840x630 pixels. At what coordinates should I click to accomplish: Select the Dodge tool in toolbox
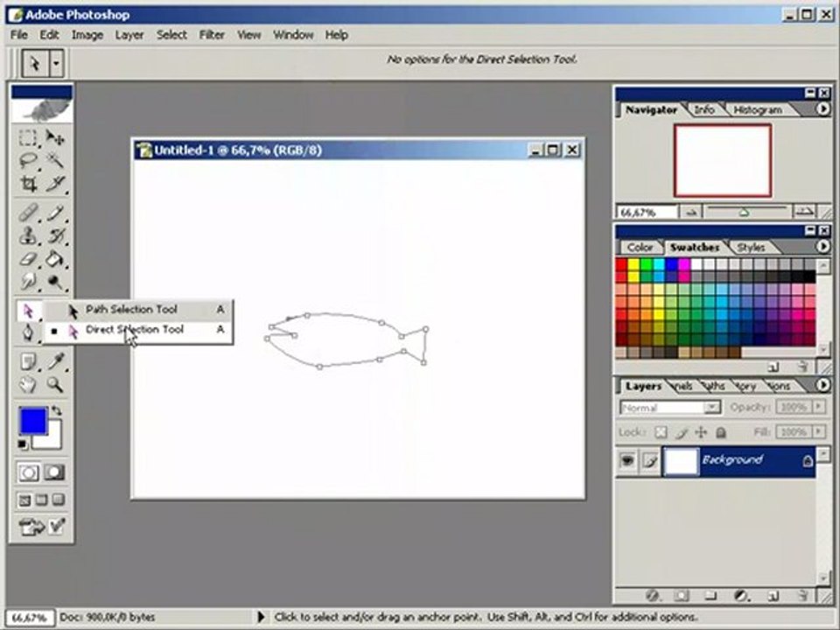(x=55, y=281)
